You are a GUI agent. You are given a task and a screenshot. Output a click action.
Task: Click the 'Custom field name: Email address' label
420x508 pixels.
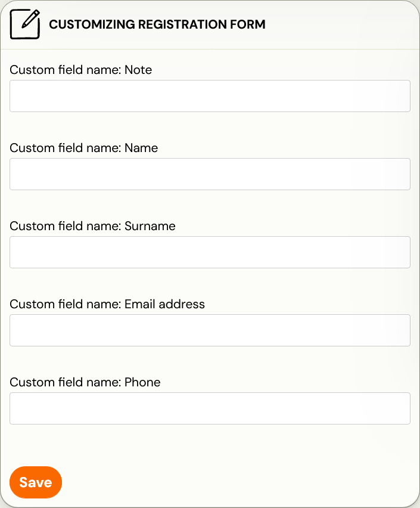tap(107, 304)
